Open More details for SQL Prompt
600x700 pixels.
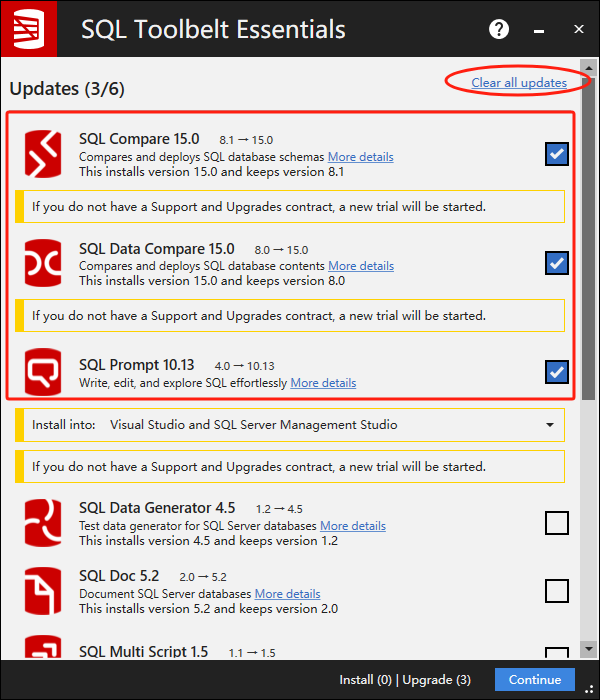323,383
